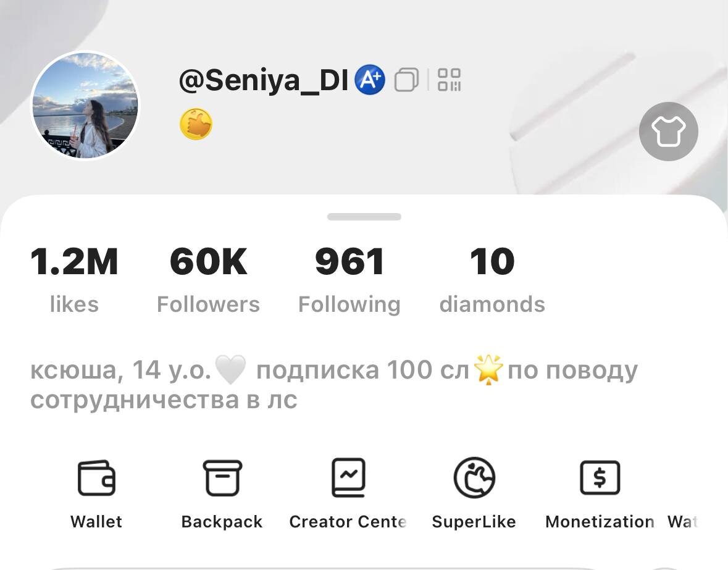The height and width of the screenshot is (570, 728).
Task: Open the profile avatar photo
Action: (85, 105)
